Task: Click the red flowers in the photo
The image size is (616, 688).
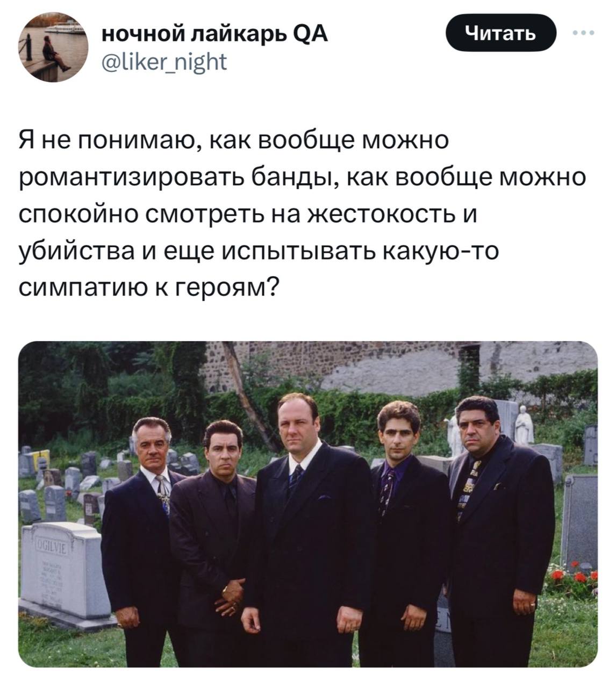Action: [x=575, y=579]
